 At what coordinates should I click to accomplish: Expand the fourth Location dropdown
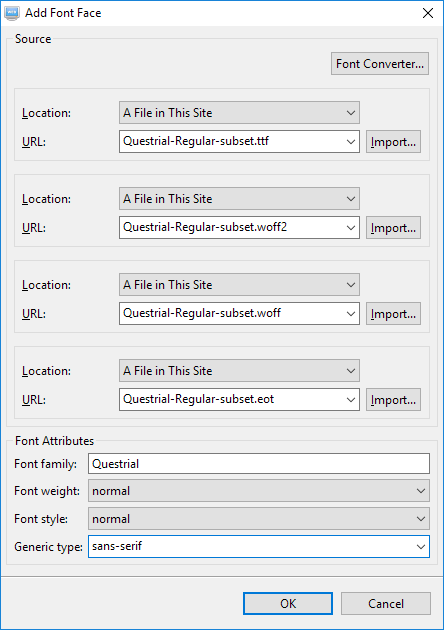click(239, 370)
